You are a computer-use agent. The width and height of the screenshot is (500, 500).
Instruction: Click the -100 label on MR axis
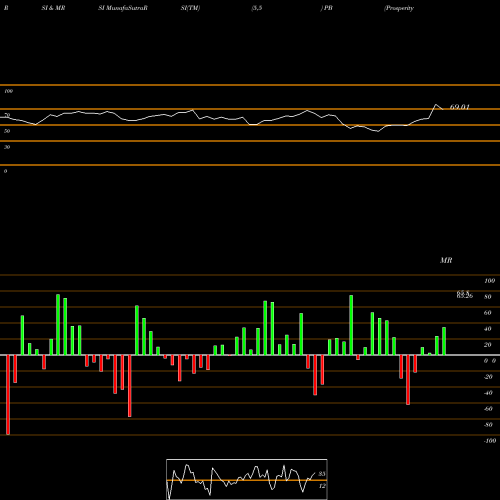pyautogui.click(x=490, y=441)
